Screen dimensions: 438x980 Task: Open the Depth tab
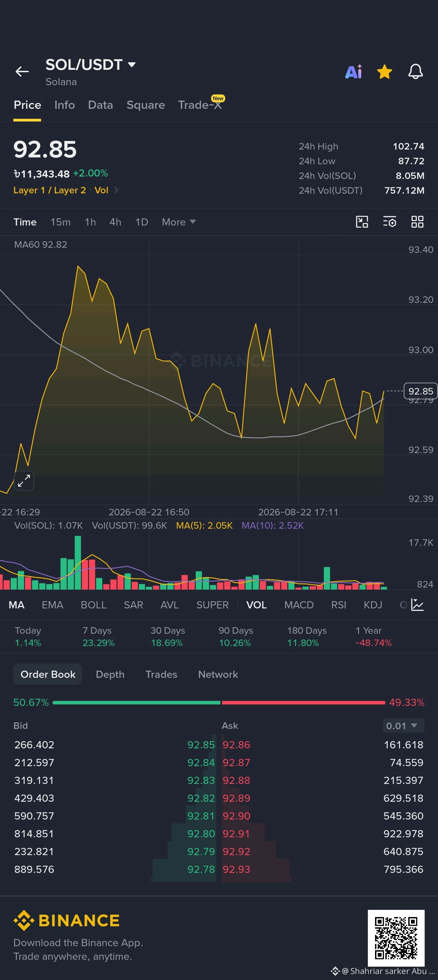(110, 674)
